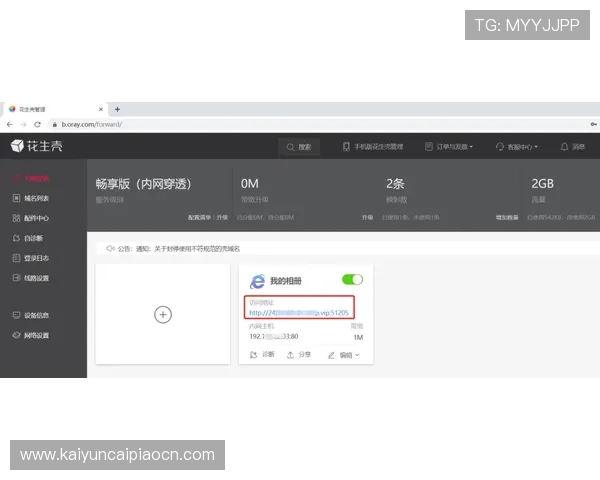Click the 设备信息 monitor icon

point(16,315)
